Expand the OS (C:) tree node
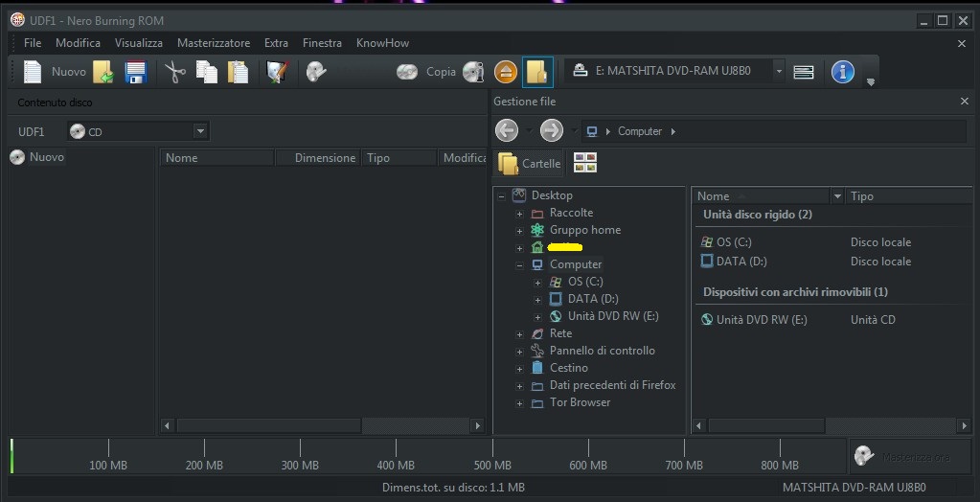The height and width of the screenshot is (502, 980). pyautogui.click(x=537, y=283)
